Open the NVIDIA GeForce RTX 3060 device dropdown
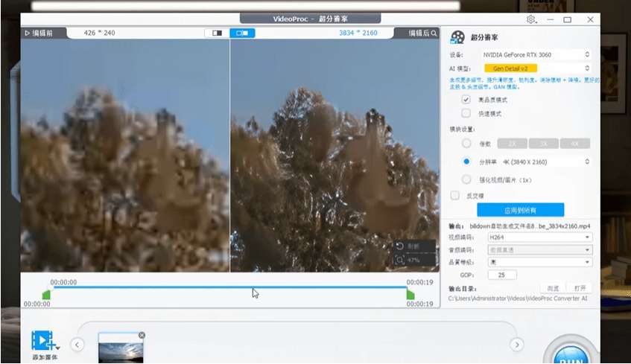Viewport: 631px width, 364px height. (536, 54)
